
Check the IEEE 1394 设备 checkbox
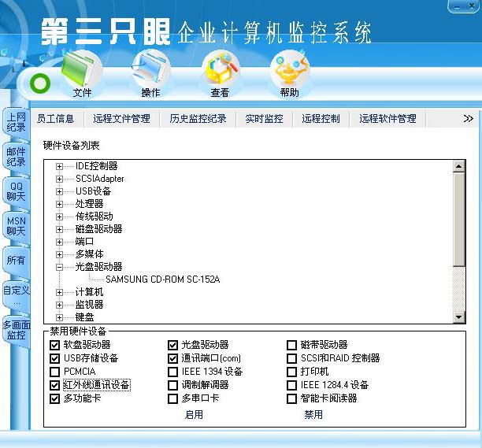click(172, 372)
